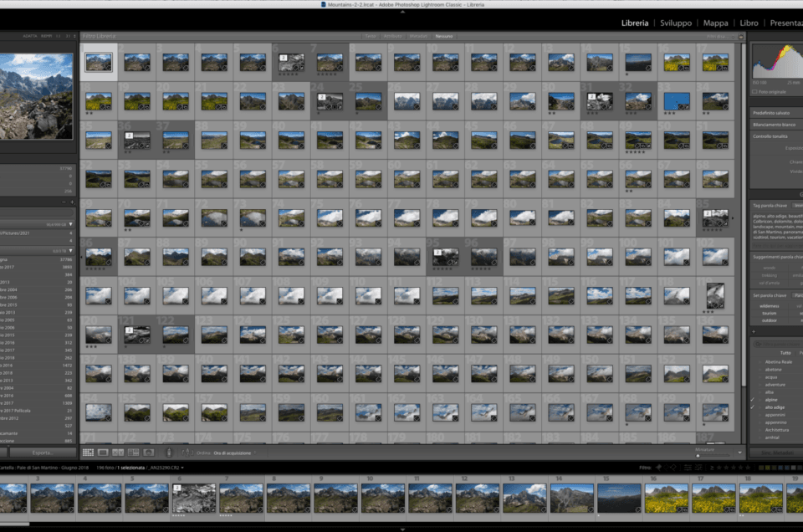Open Survey view from the toolbar
Screen dimensions: 803x532
coord(134,453)
